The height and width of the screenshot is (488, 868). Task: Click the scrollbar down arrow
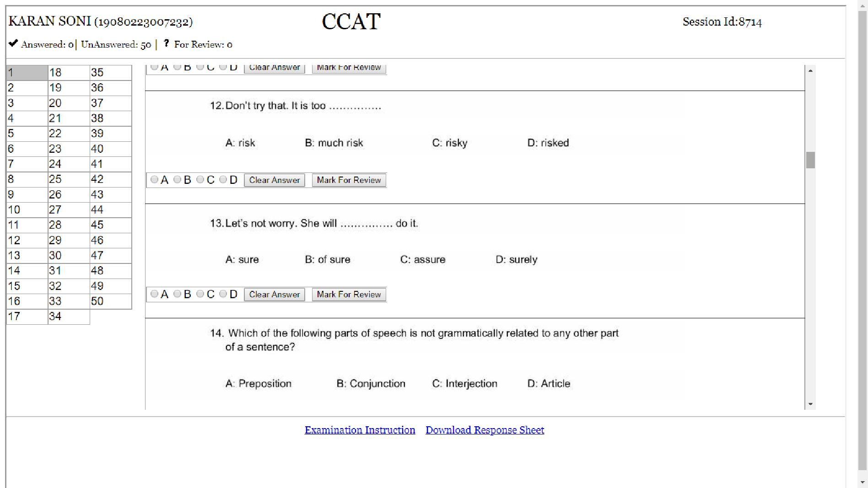(811, 404)
